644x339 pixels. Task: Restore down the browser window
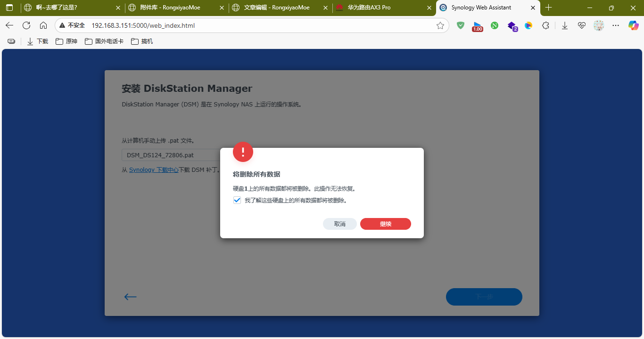coord(611,8)
